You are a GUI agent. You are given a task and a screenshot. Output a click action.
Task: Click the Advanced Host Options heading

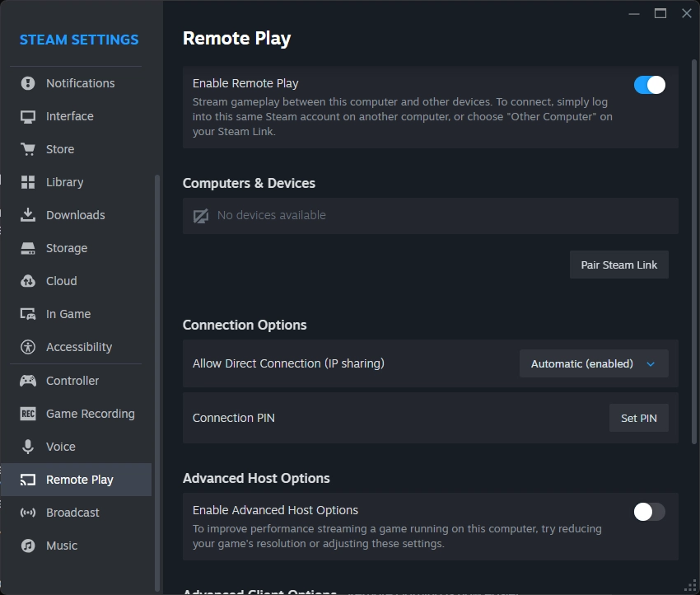pyautogui.click(x=256, y=479)
